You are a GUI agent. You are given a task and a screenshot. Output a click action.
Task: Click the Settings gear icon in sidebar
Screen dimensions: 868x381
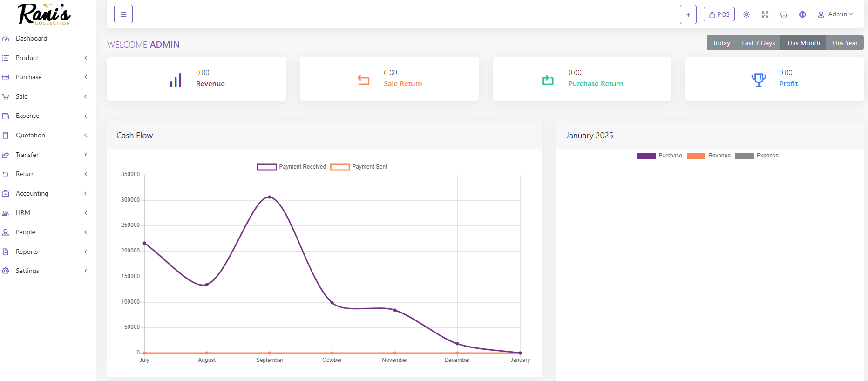pyautogui.click(x=6, y=271)
